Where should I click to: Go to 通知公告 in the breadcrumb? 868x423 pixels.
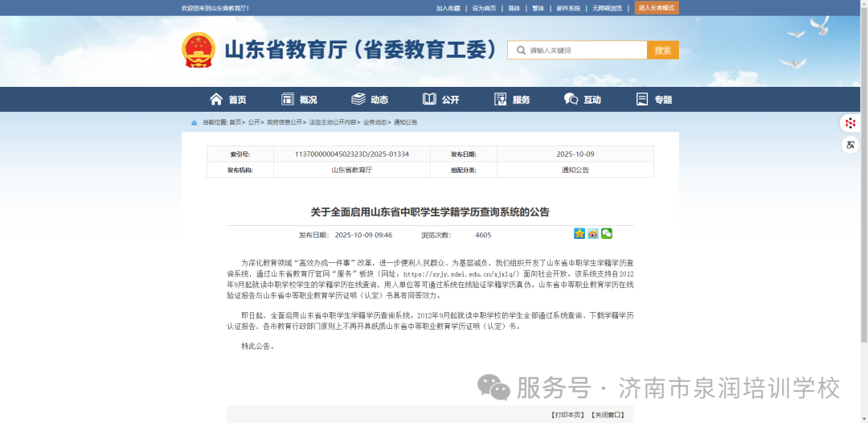pyautogui.click(x=405, y=122)
